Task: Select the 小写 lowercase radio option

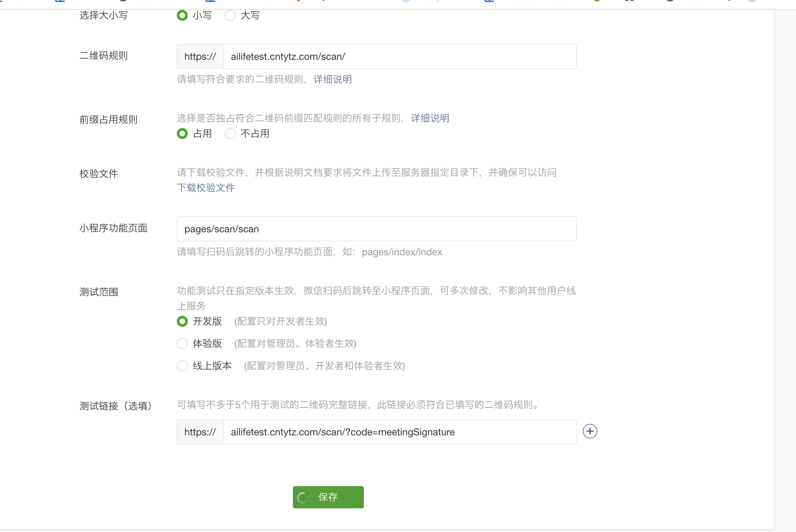Action: (182, 15)
